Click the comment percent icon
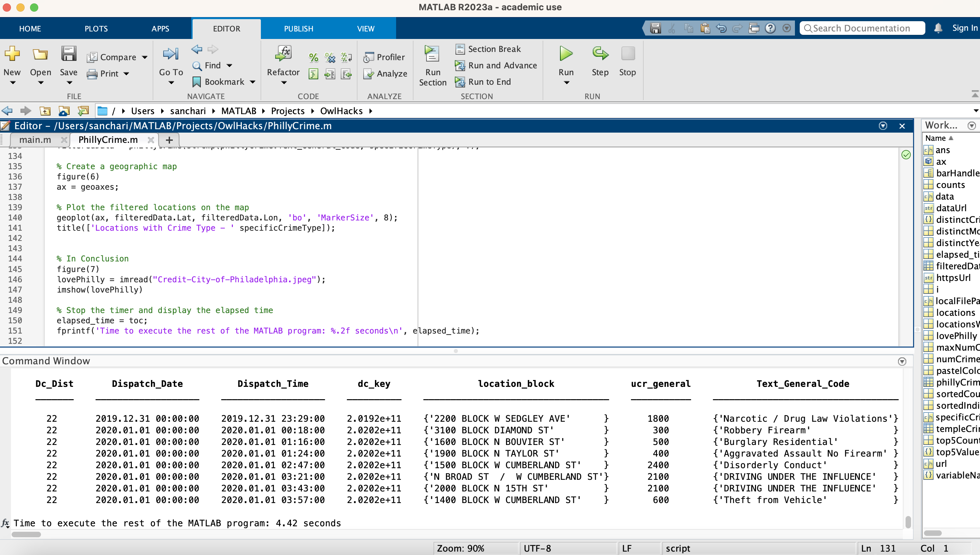980x555 pixels. pos(313,57)
